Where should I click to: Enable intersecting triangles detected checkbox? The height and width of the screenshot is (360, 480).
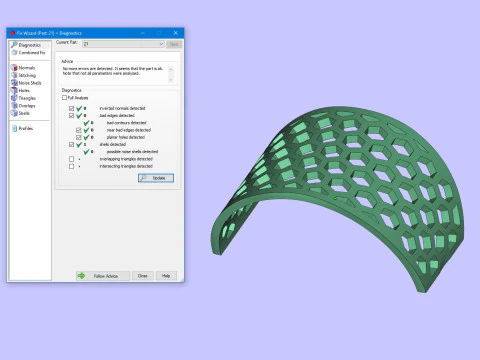tap(71, 166)
